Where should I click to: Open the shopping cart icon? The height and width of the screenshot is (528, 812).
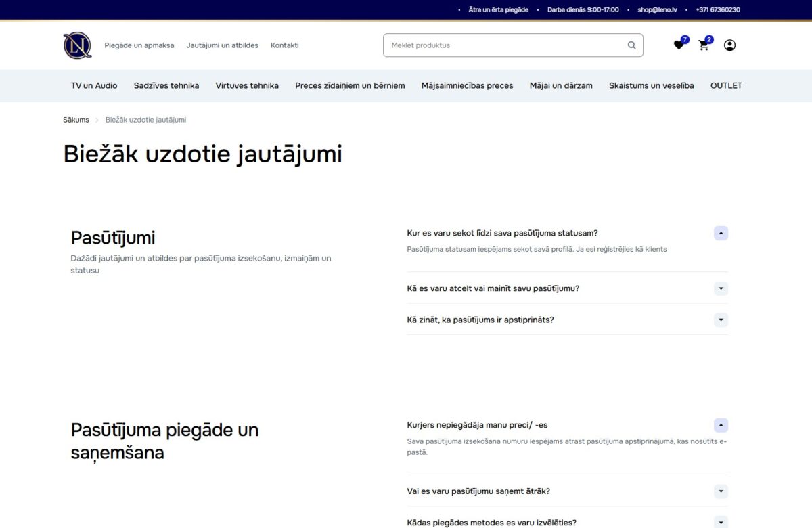[704, 45]
